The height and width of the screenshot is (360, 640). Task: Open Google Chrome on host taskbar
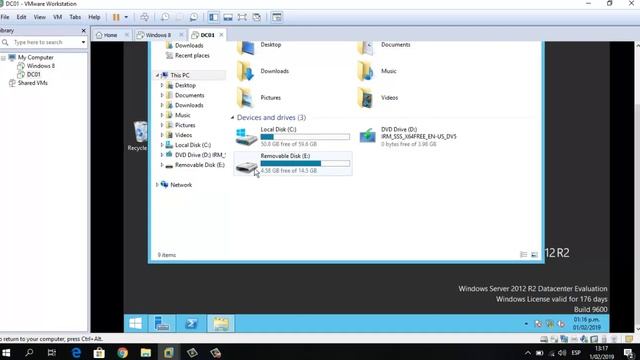(x=122, y=352)
